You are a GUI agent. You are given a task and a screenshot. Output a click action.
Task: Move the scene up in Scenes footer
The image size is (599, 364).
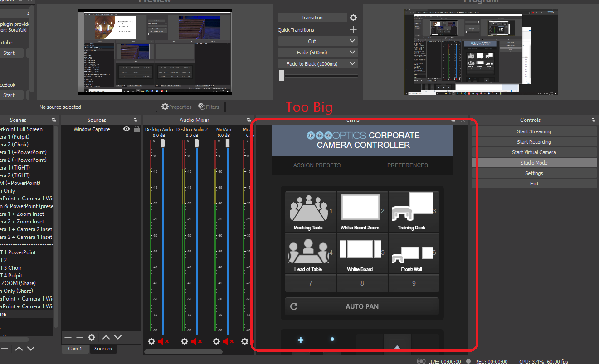coord(19,349)
